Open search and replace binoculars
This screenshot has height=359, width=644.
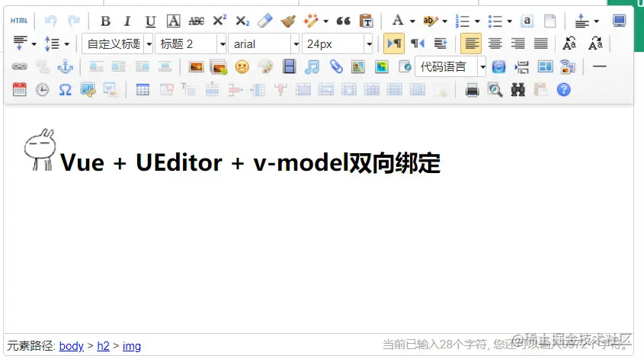coord(518,89)
